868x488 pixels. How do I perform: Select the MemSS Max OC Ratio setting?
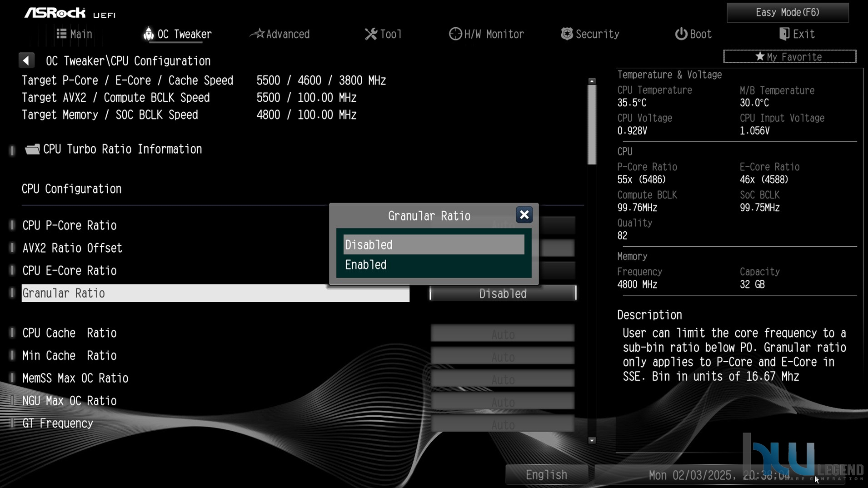pos(75,378)
